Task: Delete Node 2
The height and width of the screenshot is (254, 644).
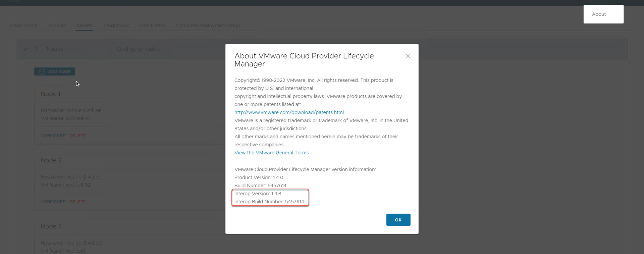Action: pyautogui.click(x=78, y=202)
